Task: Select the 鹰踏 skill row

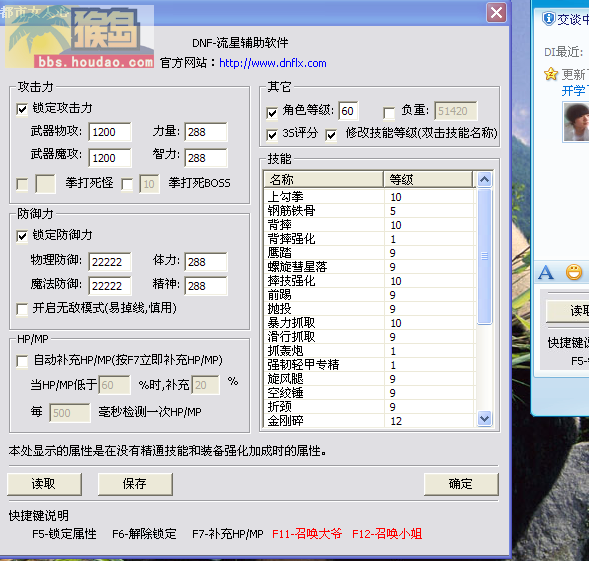Action: (370, 253)
